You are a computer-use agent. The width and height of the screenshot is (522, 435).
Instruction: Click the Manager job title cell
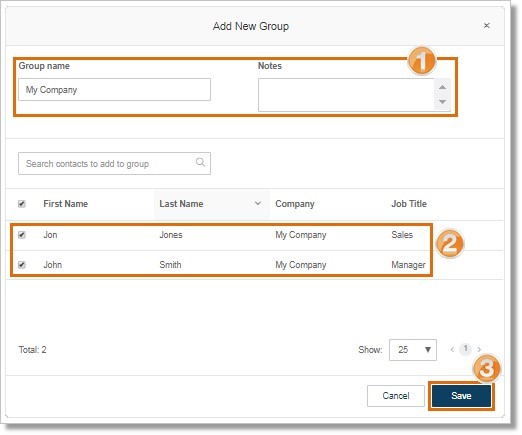click(408, 265)
